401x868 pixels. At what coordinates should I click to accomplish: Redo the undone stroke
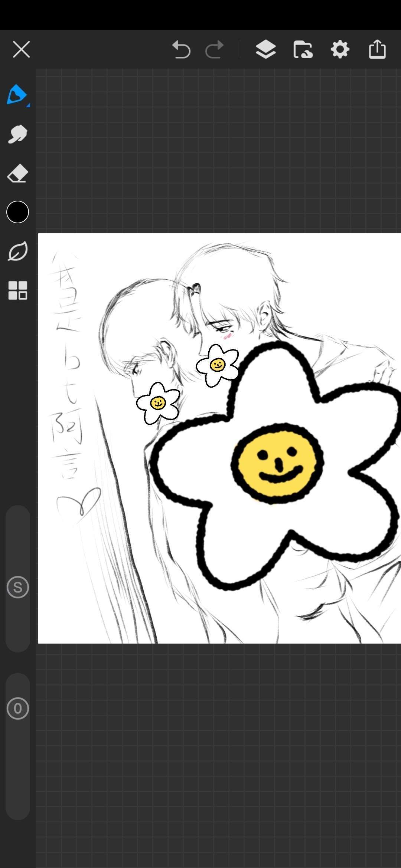(215, 49)
